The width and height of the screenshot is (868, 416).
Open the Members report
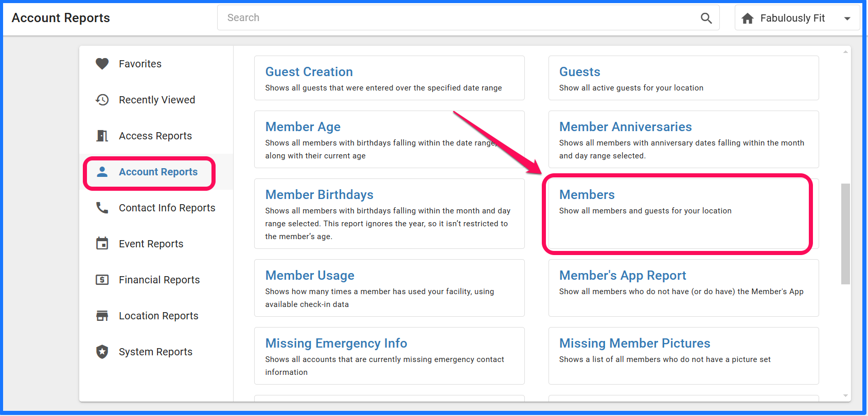[x=684, y=213]
